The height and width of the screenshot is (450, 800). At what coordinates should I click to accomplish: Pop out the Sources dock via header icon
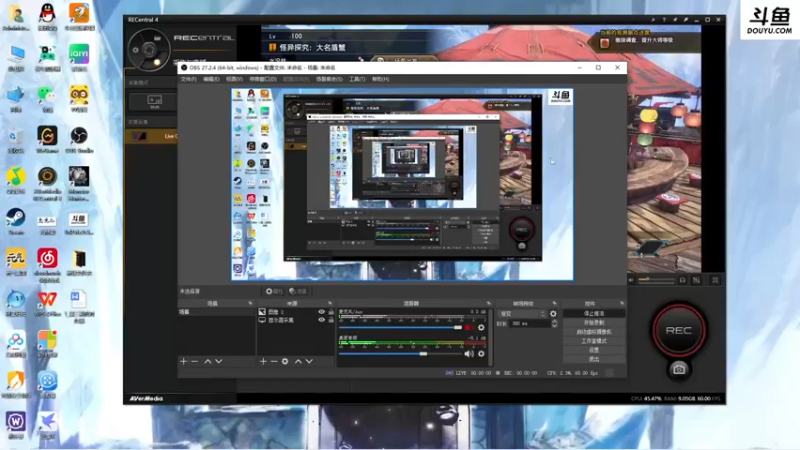click(x=330, y=303)
